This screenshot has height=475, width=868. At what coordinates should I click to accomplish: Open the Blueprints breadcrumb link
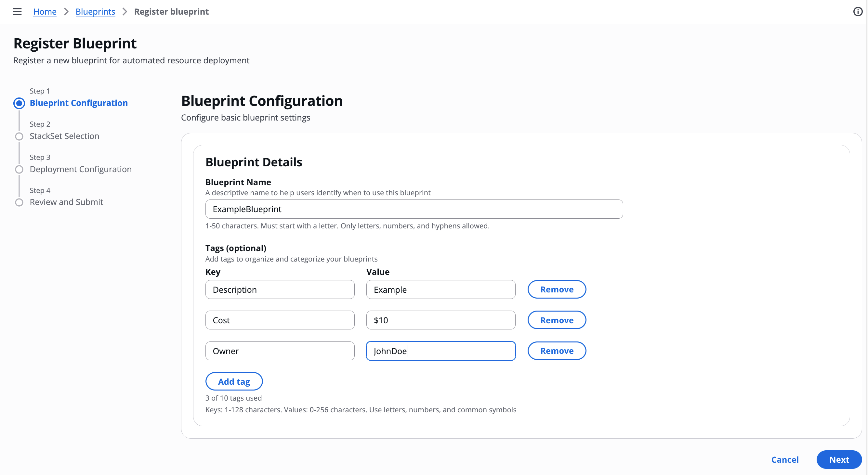point(95,11)
